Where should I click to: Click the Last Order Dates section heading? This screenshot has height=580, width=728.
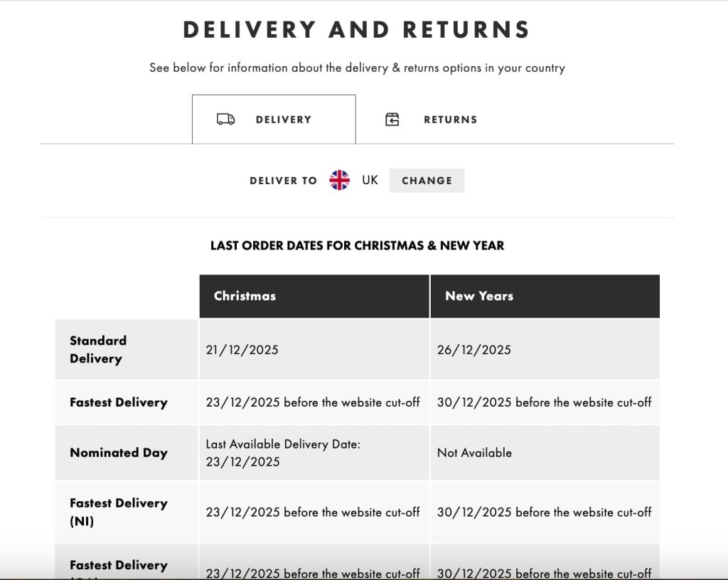[x=357, y=246]
